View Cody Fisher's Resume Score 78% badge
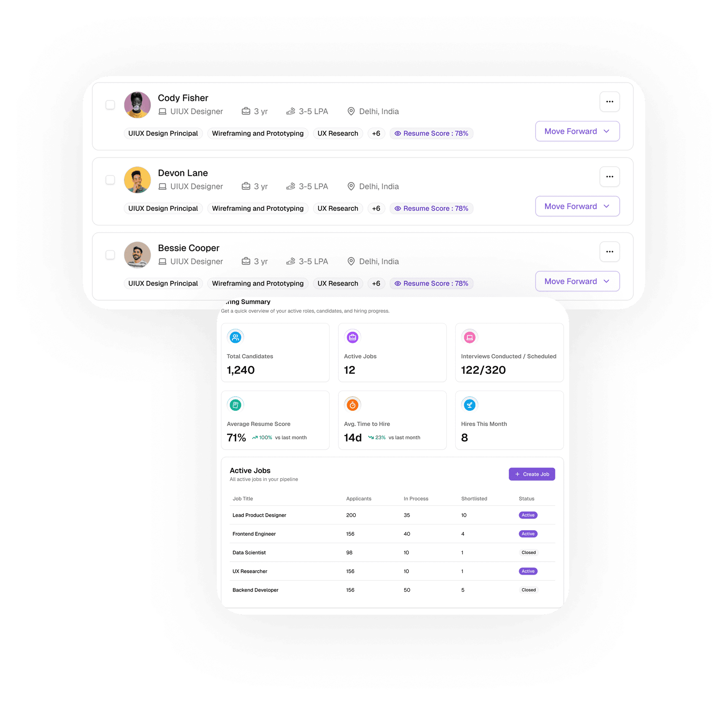This screenshot has width=728, height=704. (431, 134)
